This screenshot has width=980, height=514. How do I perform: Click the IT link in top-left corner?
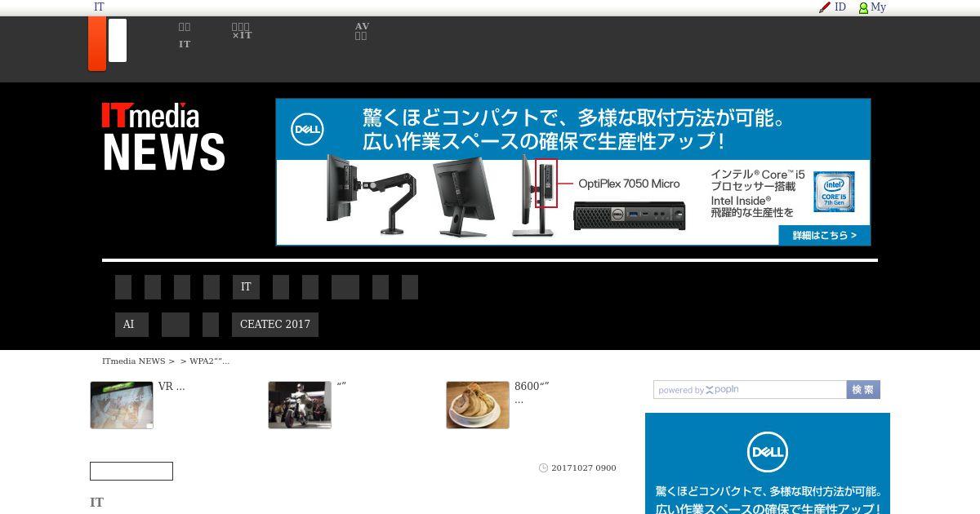coord(99,7)
